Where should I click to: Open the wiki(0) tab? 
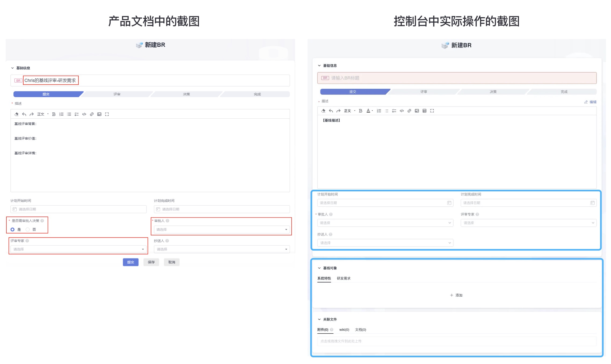(x=344, y=330)
